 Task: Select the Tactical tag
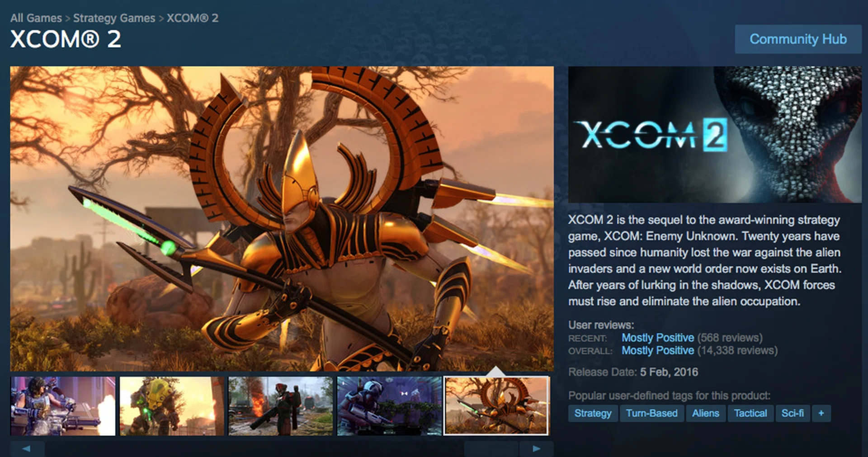(750, 413)
